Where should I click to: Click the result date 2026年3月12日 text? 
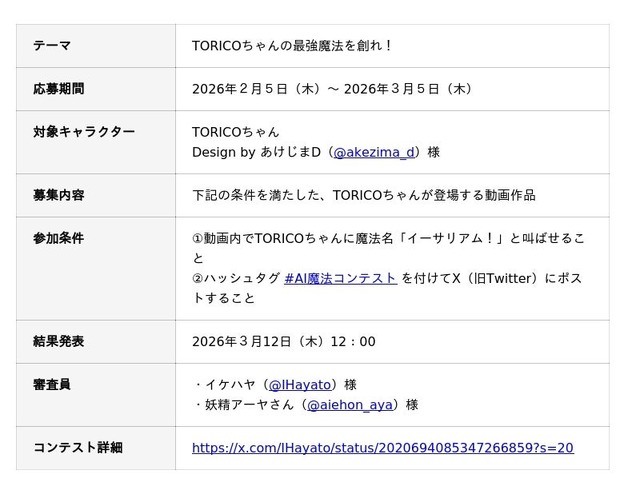[x=283, y=342]
